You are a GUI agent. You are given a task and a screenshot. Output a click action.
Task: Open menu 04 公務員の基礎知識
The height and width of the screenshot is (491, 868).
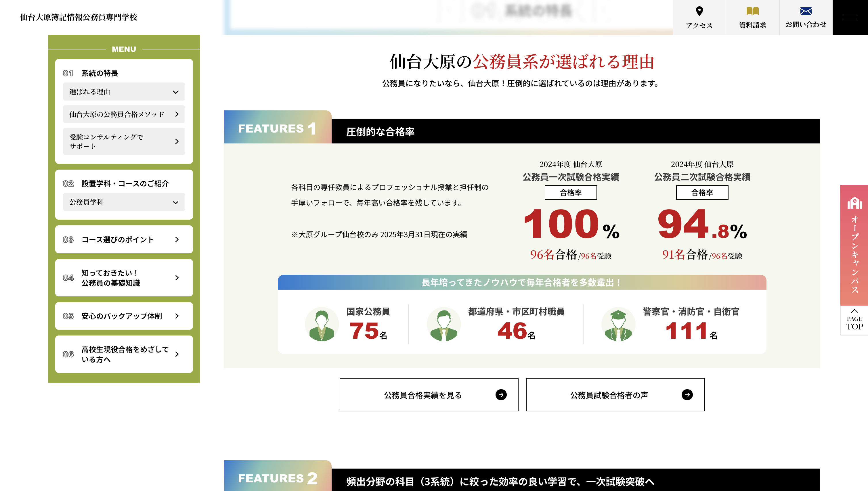[124, 278]
